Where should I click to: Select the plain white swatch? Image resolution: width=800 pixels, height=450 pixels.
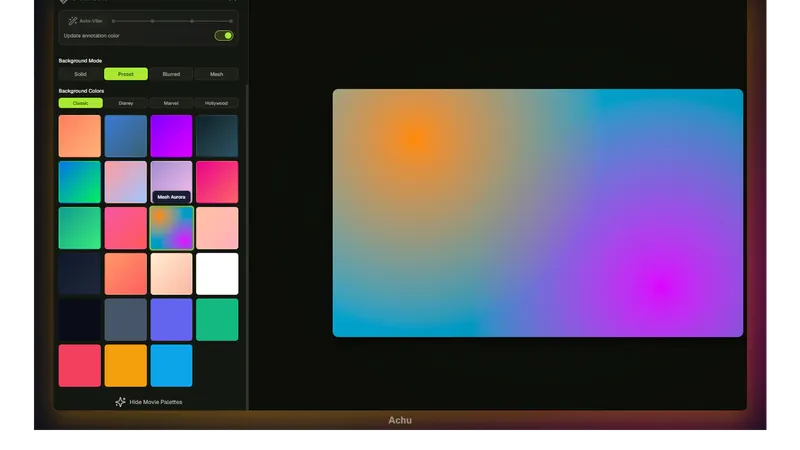pos(217,273)
